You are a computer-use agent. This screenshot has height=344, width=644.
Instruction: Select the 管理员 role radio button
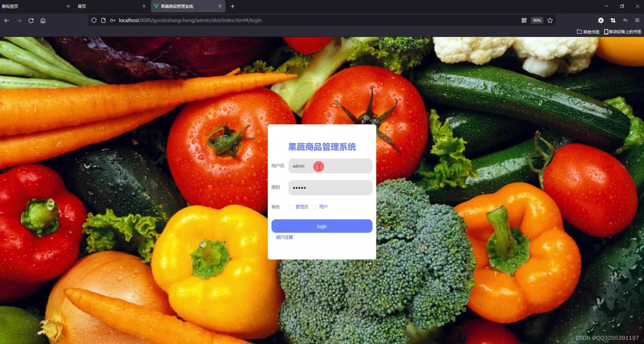click(x=290, y=207)
